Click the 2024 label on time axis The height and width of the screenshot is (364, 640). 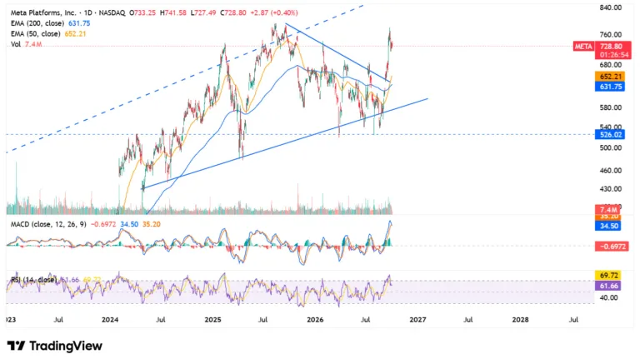110,320
